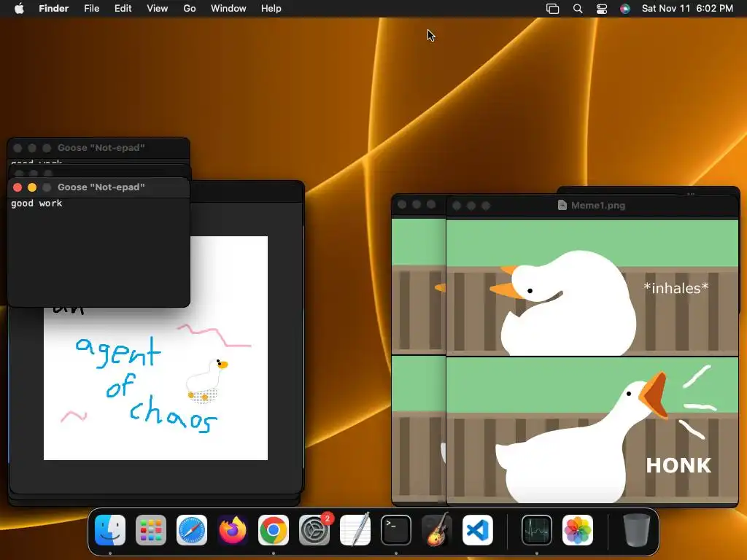747x560 pixels.
Task: Open the View menu
Action: (158, 9)
